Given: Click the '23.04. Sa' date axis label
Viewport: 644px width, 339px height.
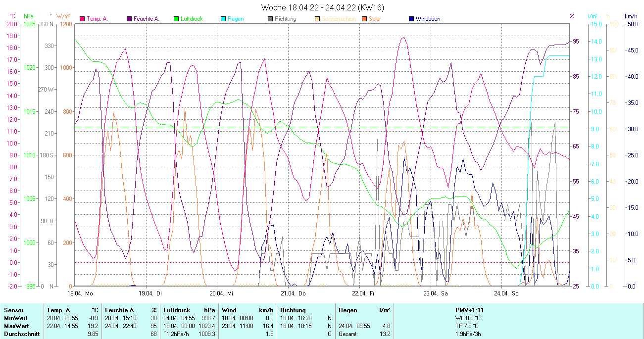Looking at the screenshot, I should (435, 293).
